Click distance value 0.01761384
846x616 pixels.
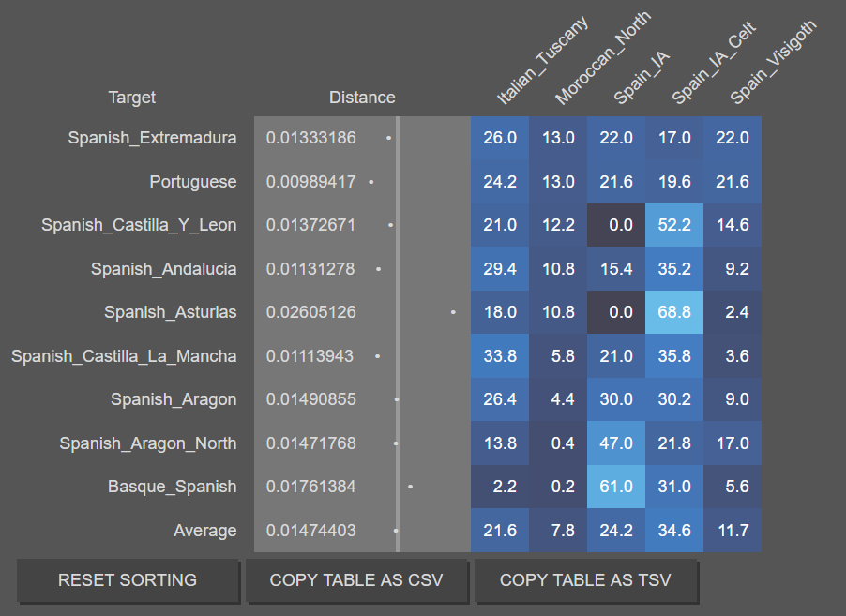(310, 487)
